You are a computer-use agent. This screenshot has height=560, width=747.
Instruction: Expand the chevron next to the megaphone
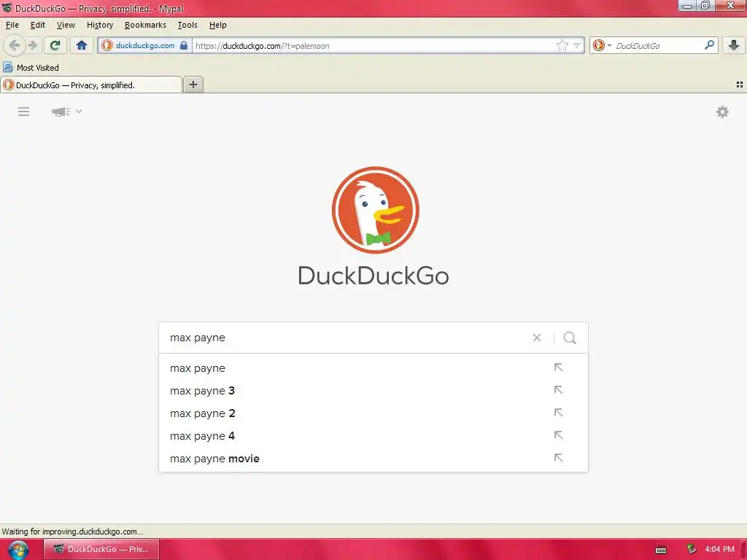tap(79, 111)
